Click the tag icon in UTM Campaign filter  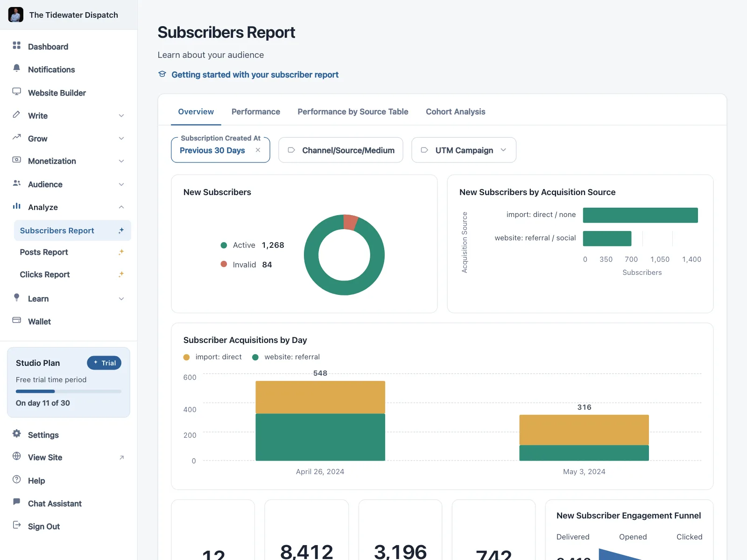click(x=424, y=150)
